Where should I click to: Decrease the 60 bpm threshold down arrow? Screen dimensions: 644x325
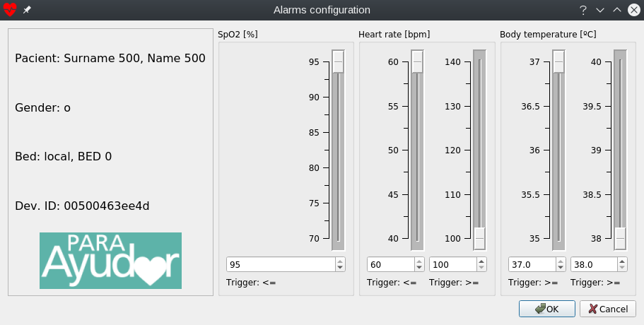point(419,268)
